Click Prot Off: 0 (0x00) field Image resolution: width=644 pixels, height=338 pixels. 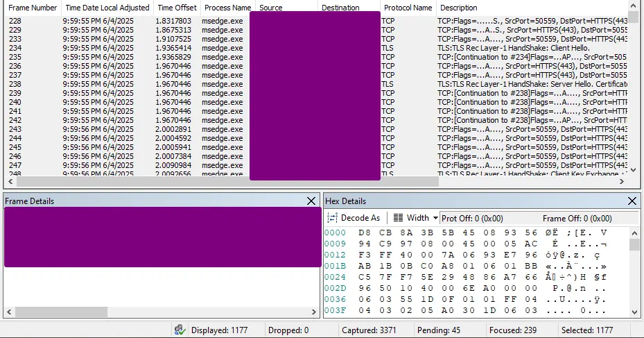(472, 219)
